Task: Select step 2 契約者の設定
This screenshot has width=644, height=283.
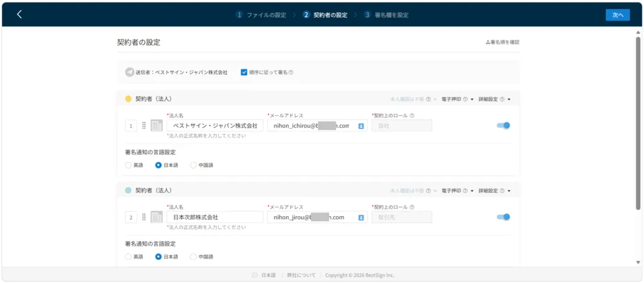Action: click(x=325, y=15)
